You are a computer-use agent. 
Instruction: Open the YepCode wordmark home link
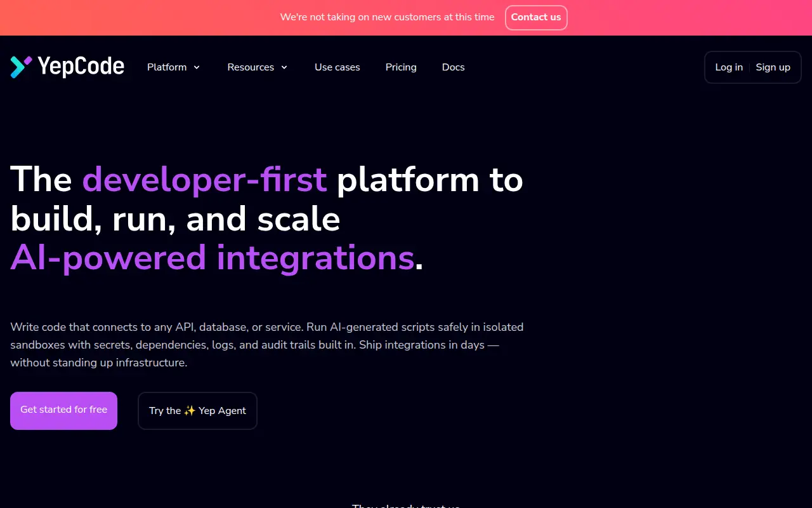[81, 67]
